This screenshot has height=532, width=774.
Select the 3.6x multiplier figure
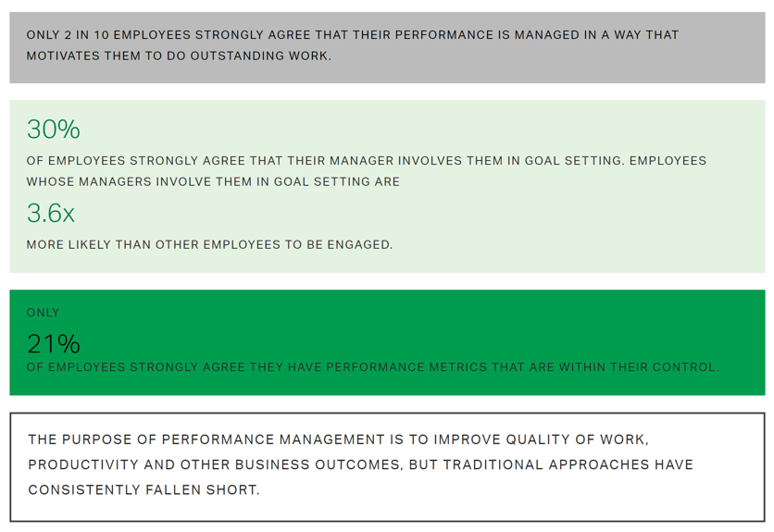pos(51,213)
